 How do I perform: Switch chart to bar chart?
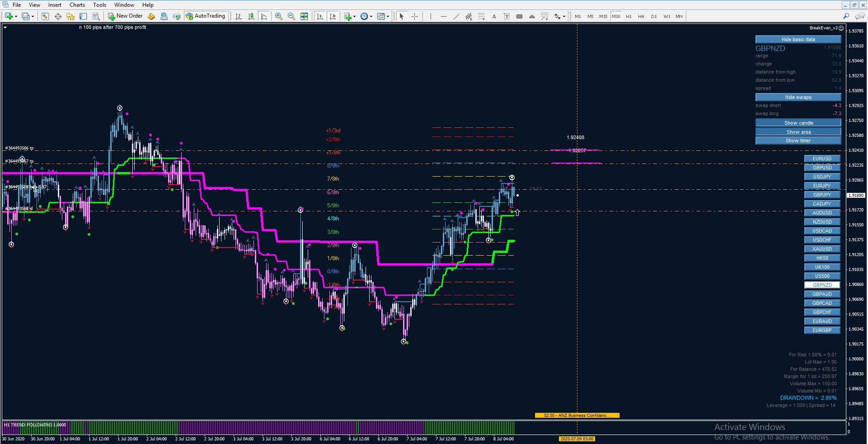coord(239,16)
